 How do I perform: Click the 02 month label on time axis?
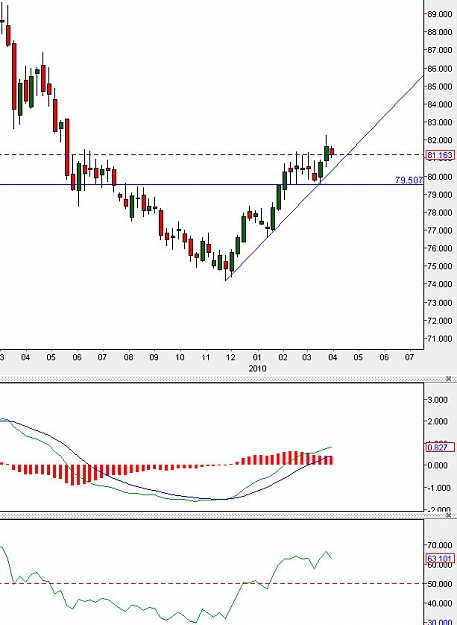click(x=282, y=357)
